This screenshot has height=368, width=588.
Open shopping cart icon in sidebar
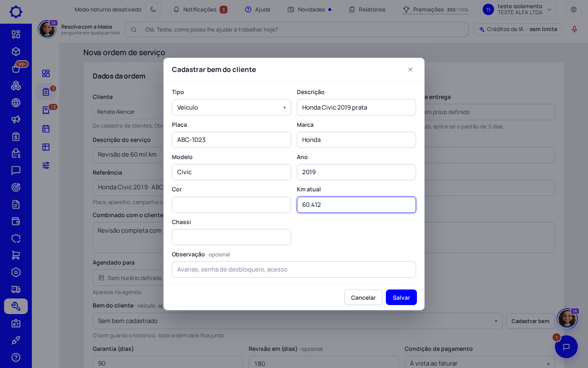16,255
